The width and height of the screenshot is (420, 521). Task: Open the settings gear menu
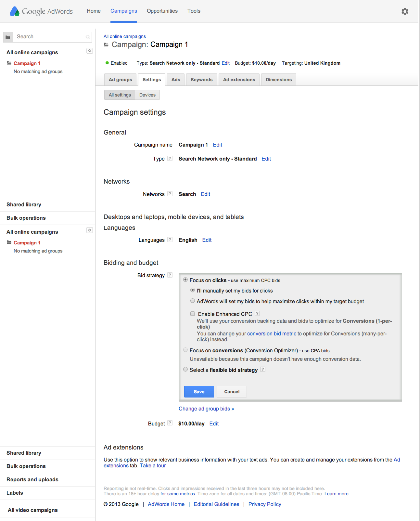405,11
